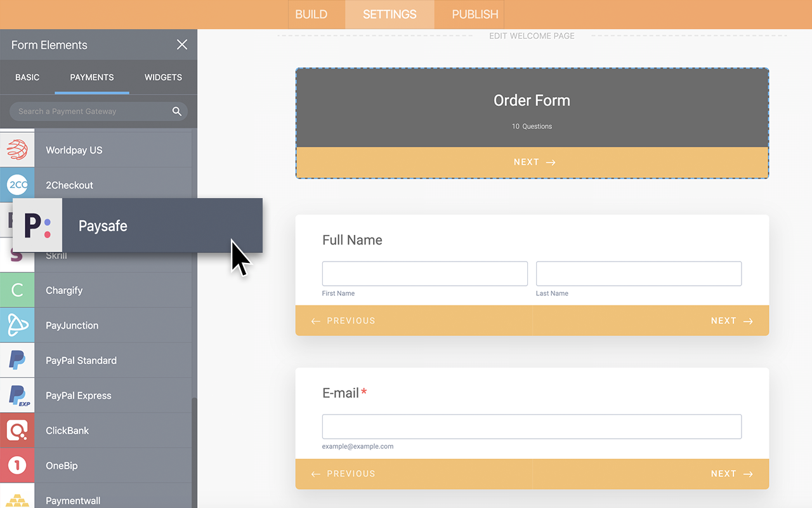Go to the Publish tab
The width and height of the screenshot is (812, 508).
[475, 15]
